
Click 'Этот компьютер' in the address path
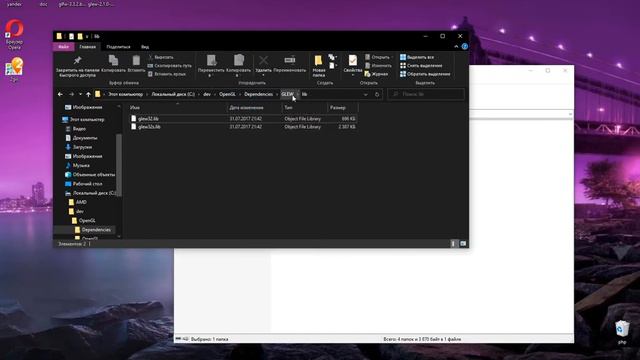pos(125,94)
